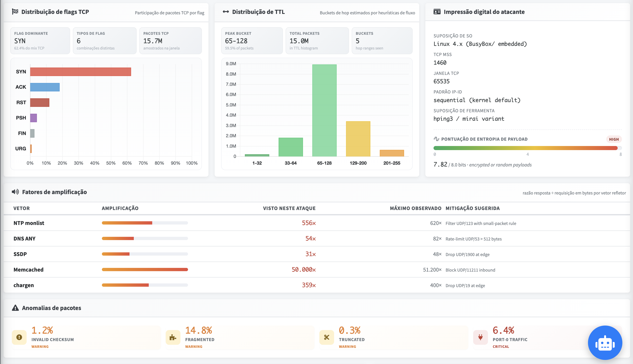This screenshot has width=633, height=364.
Task: Click the payload entropy gradient bar
Action: pos(527,148)
